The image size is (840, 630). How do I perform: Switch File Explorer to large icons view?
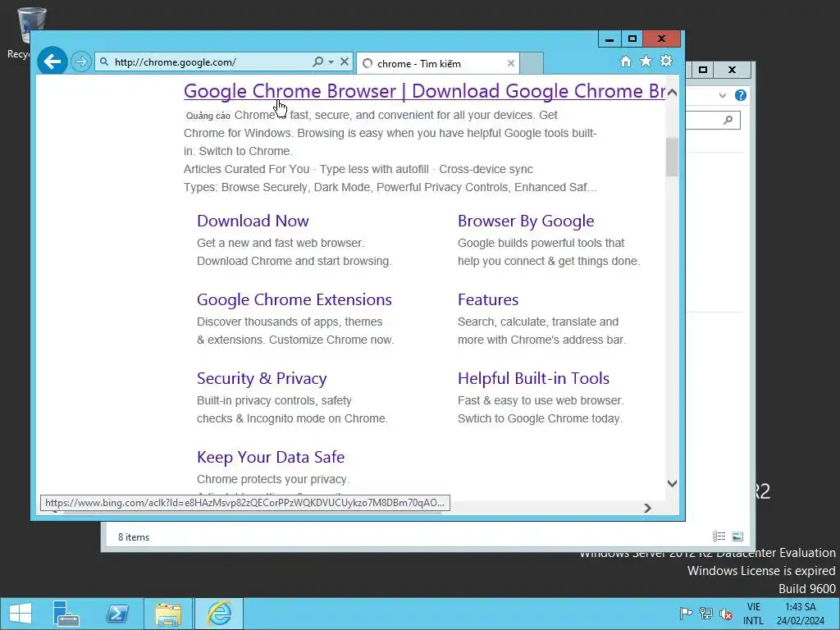737,536
